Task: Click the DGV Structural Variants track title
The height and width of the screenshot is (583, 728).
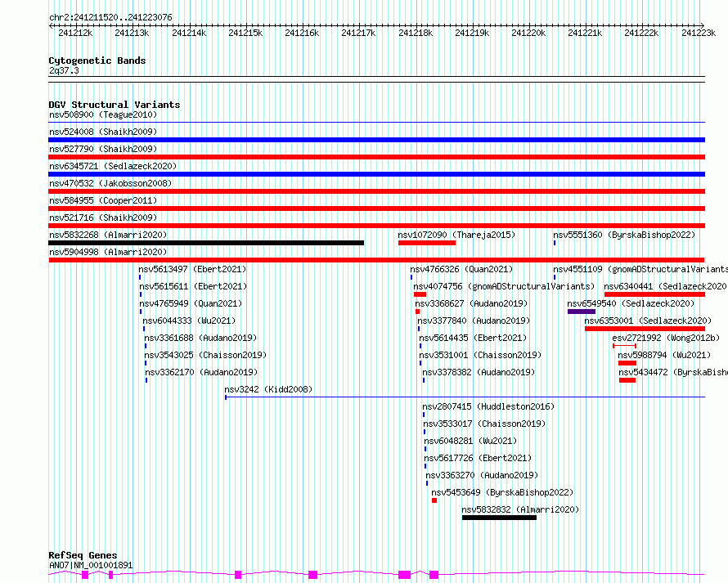Action: (115, 105)
